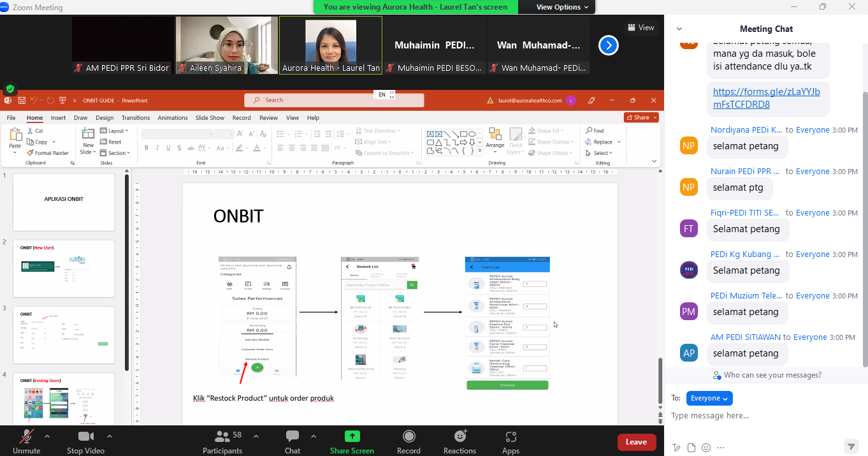The height and width of the screenshot is (456, 868).
Task: Toggle Italic formatting in the Font group
Action: click(157, 148)
